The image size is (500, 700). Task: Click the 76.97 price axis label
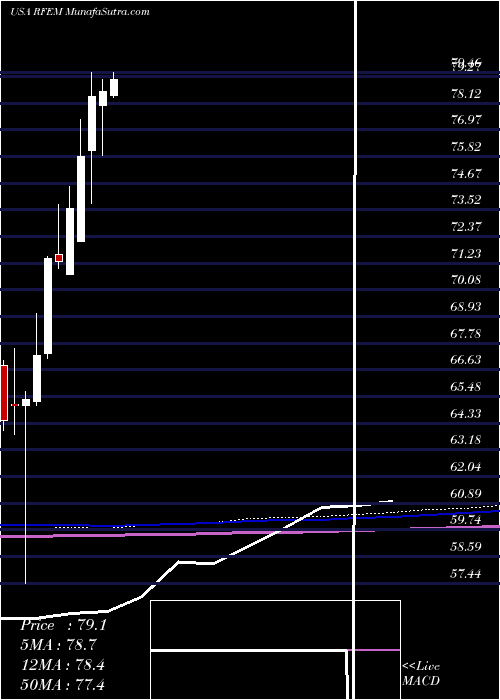466,120
